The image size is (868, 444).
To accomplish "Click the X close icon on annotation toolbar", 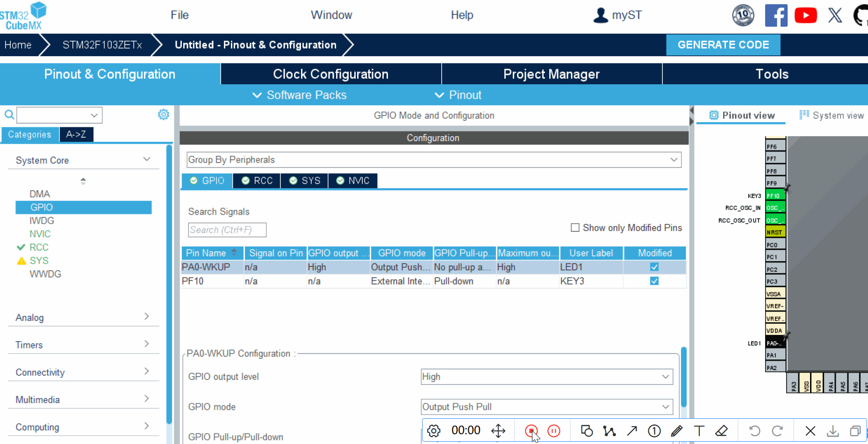I will [x=811, y=431].
